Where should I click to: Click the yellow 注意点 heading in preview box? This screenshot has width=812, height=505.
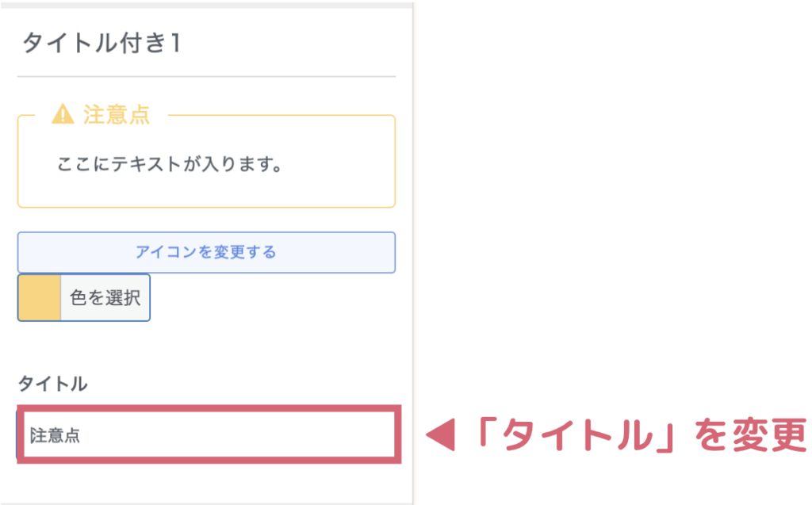tap(117, 114)
